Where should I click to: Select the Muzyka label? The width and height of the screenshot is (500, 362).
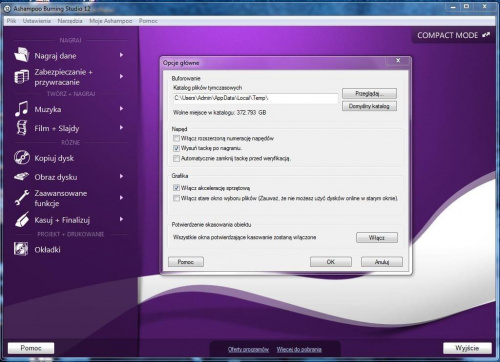48,109
